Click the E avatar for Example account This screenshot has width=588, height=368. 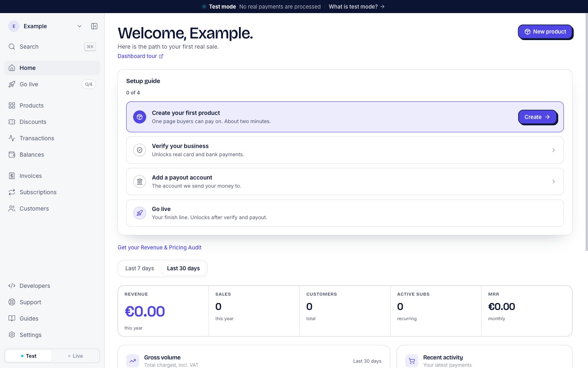[14, 26]
